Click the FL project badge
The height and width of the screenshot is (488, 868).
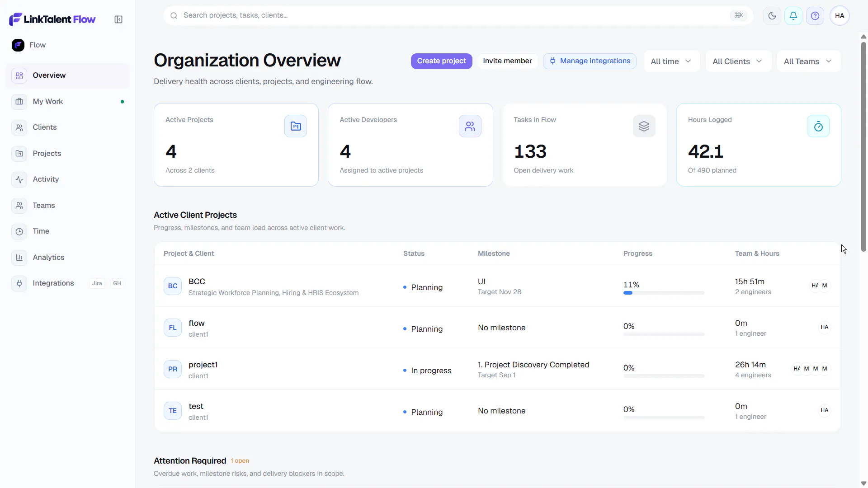(x=173, y=328)
